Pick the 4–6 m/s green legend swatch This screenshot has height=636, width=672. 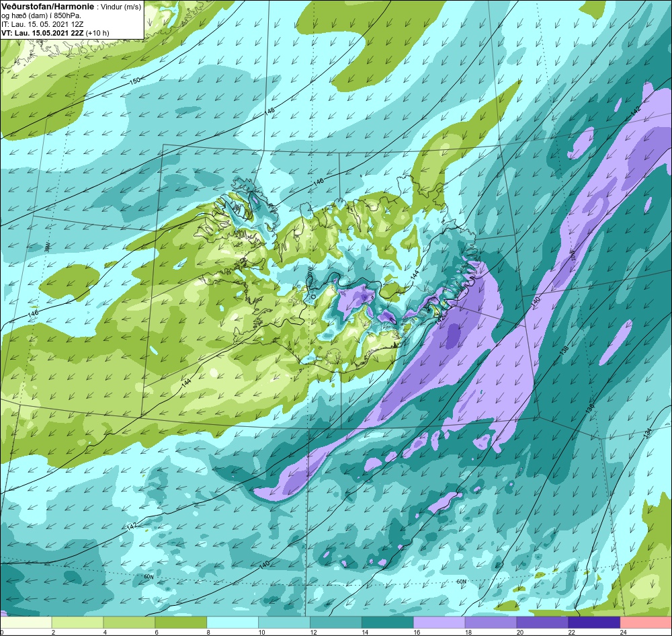click(x=129, y=623)
